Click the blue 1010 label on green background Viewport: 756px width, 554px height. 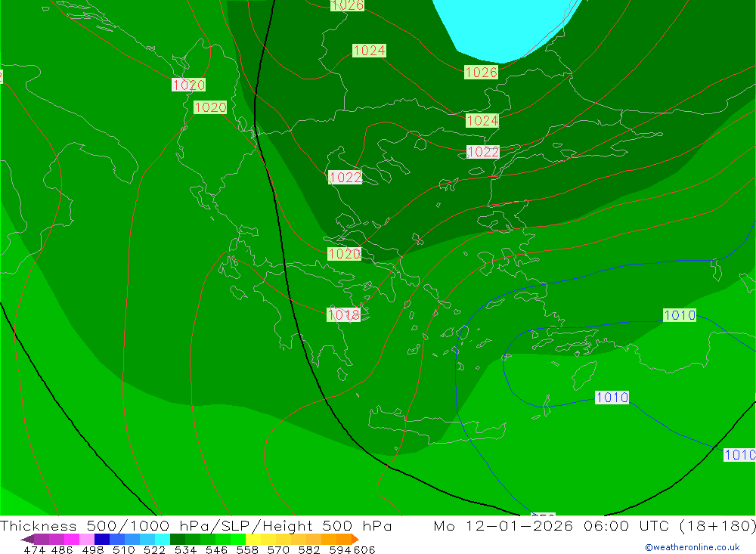(680, 315)
